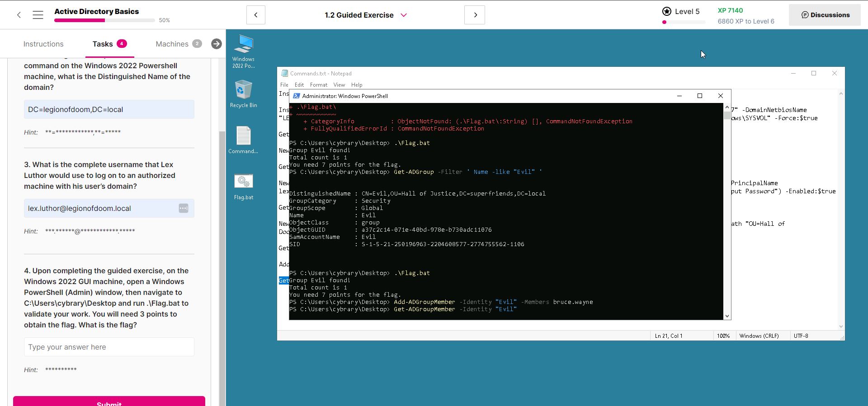Go to the next lesson arrow button
This screenshot has width=868, height=406.
475,15
